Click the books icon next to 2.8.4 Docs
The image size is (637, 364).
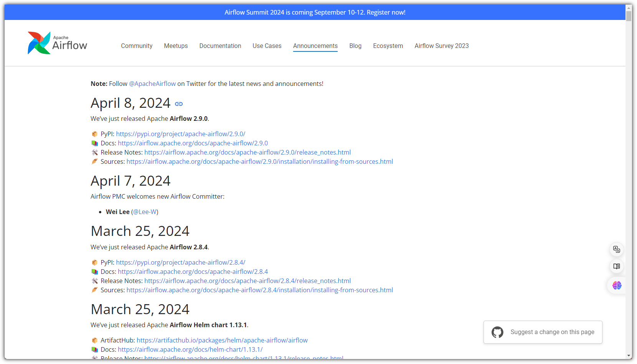(x=95, y=272)
